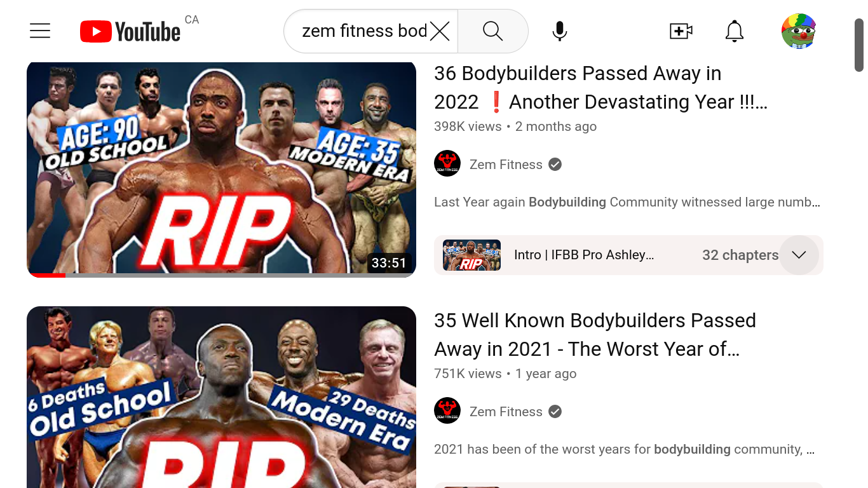Open the account avatar menu
868x488 pixels.
(x=799, y=30)
